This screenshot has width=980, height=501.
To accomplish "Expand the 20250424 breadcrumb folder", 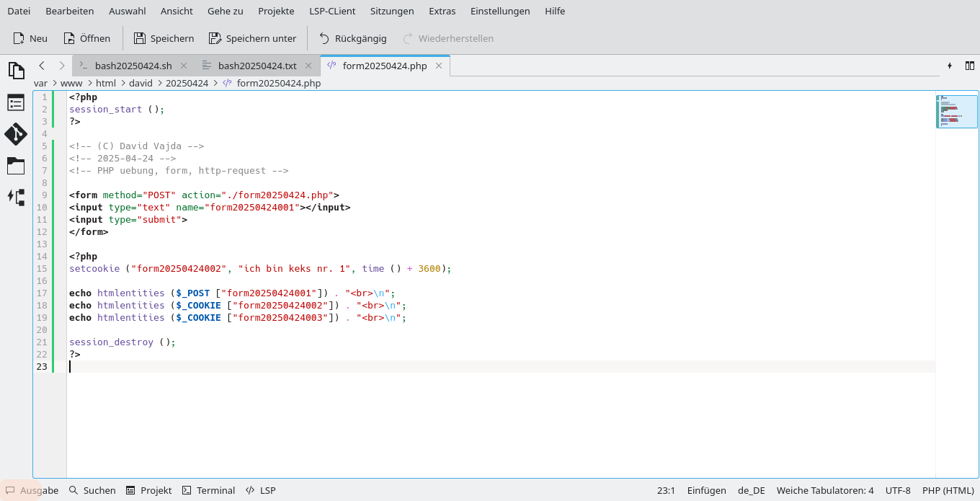I will click(x=187, y=83).
